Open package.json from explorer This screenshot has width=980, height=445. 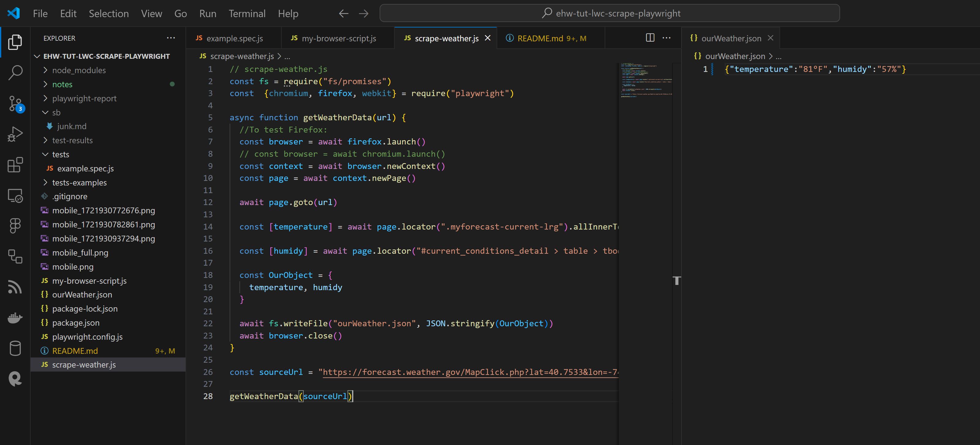[76, 323]
